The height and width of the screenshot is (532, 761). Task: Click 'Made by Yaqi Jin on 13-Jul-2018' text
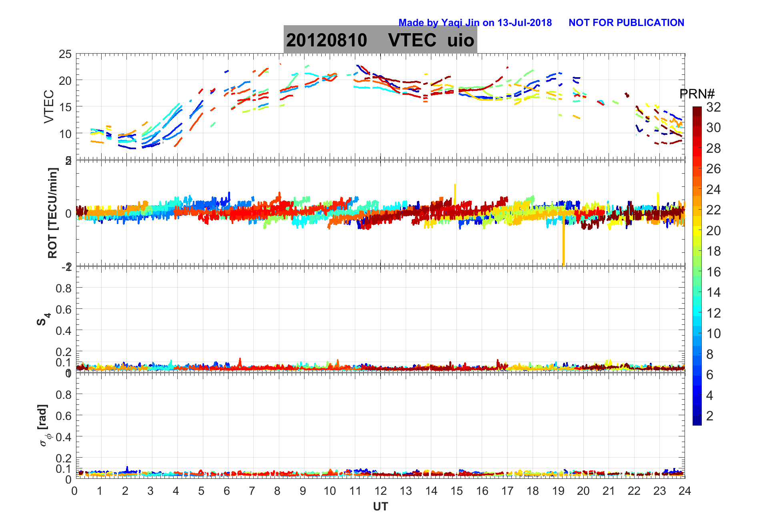(x=475, y=23)
